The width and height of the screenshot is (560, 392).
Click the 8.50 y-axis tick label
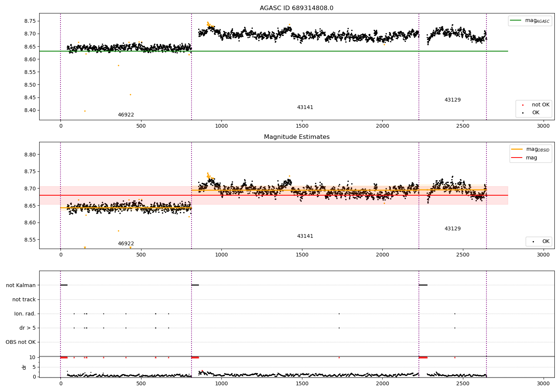30,85
